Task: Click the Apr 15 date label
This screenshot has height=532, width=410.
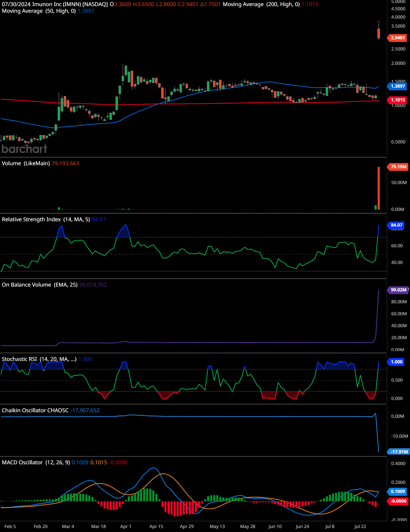Action: click(x=156, y=526)
